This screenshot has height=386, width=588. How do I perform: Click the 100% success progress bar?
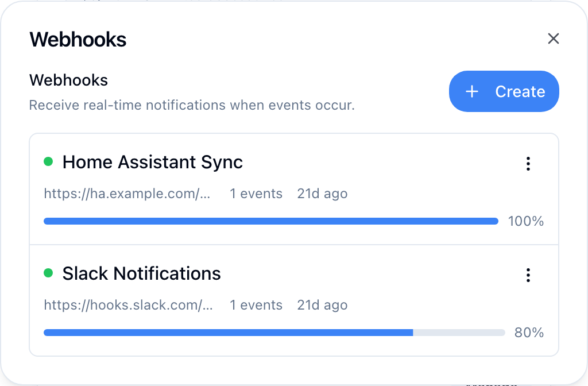(x=270, y=221)
